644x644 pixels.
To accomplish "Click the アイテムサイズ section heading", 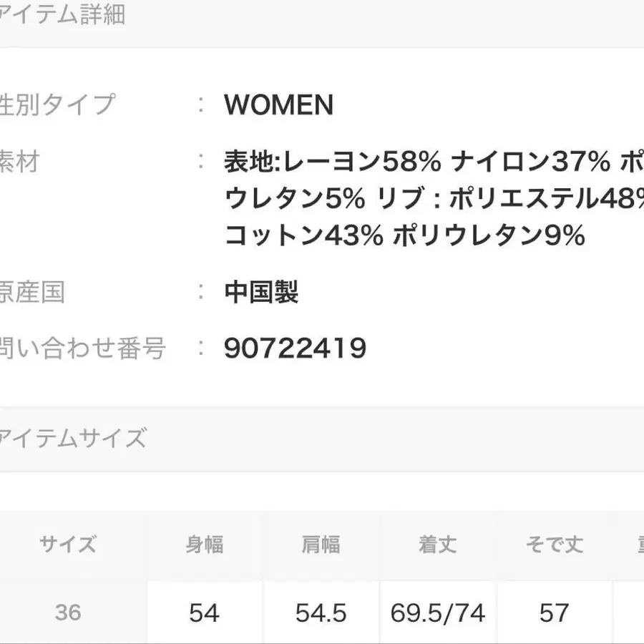I will (73, 437).
